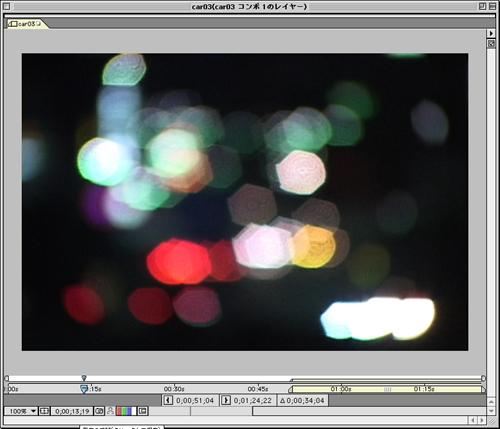Click the In handle of the yellow layer duration bar
500x429 pixels.
pyautogui.click(x=290, y=389)
